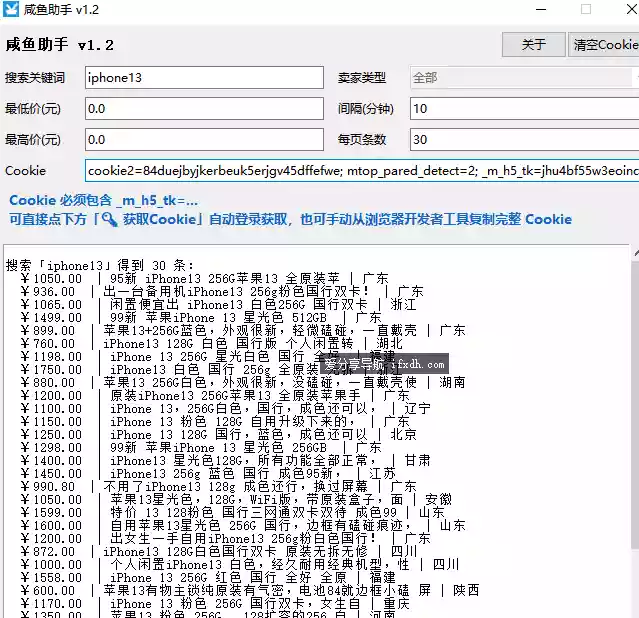The width and height of the screenshot is (639, 618).
Task: Select the ￥1600.00 边框有磕碰痕迹 row
Action: pyautogui.click(x=243, y=525)
